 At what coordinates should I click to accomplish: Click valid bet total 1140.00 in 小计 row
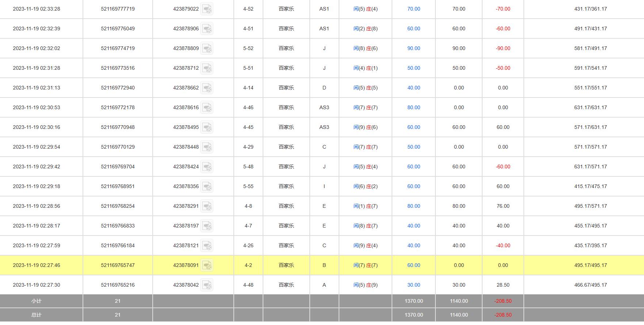[x=459, y=301]
